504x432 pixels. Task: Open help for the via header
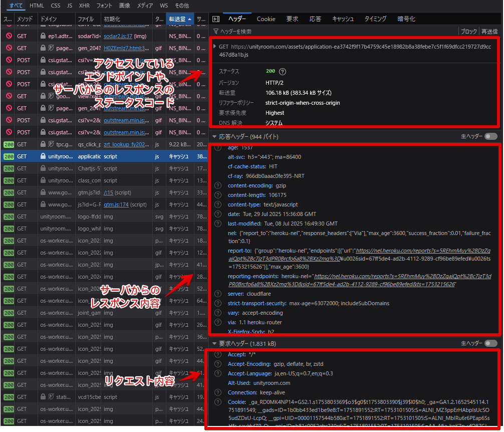(218, 322)
